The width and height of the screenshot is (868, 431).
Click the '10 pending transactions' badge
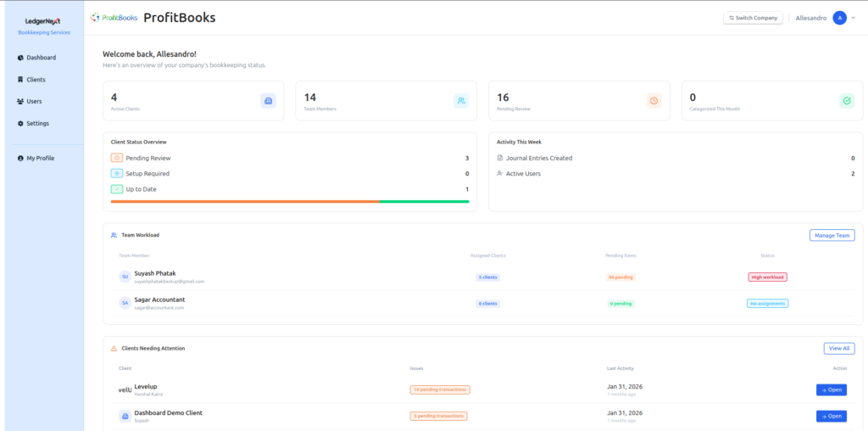pos(440,390)
